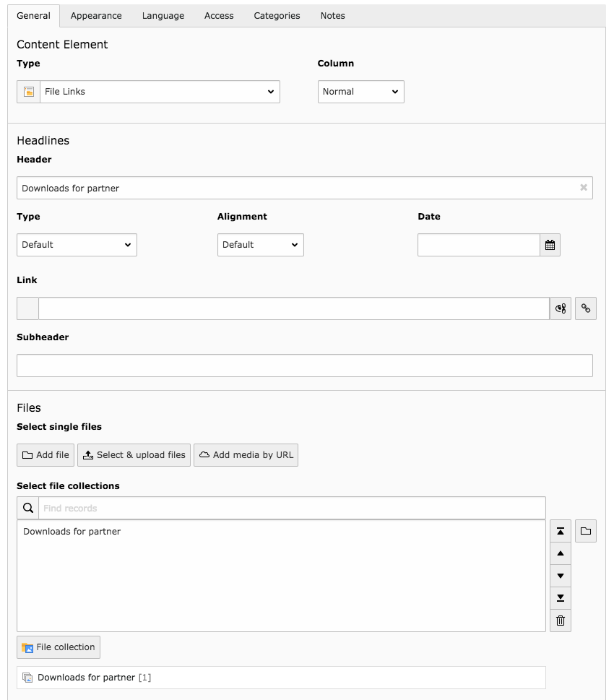The image size is (614, 700).
Task: Delete selected file collection with trash icon
Action: click(x=560, y=621)
